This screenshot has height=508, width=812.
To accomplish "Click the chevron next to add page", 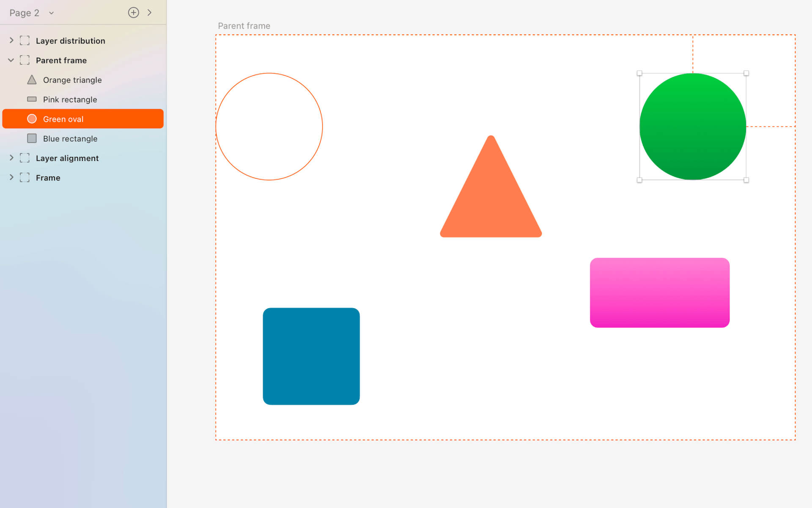I will coord(149,13).
